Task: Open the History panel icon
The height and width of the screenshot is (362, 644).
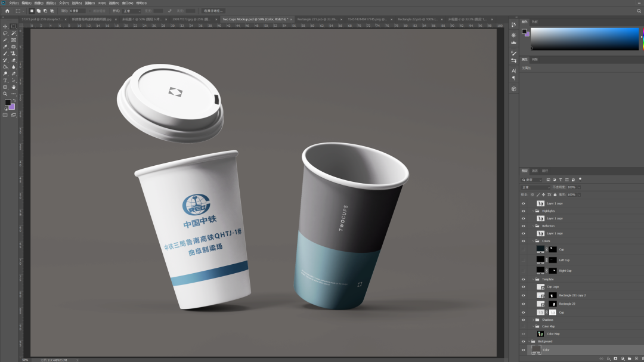Action: tap(513, 24)
